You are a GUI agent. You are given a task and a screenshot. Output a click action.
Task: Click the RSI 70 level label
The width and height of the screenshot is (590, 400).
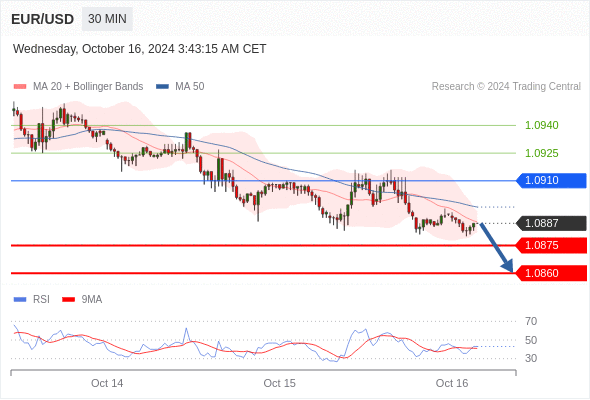531,322
